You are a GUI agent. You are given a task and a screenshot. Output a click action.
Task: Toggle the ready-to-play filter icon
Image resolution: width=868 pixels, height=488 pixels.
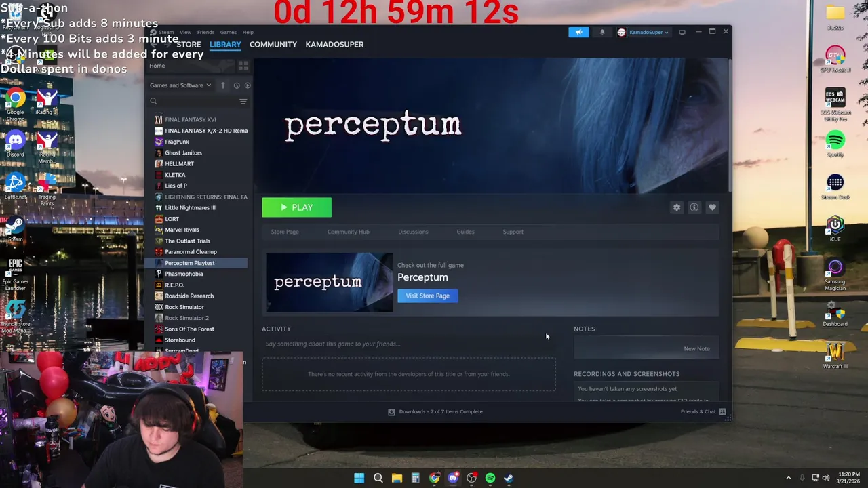pyautogui.click(x=248, y=85)
